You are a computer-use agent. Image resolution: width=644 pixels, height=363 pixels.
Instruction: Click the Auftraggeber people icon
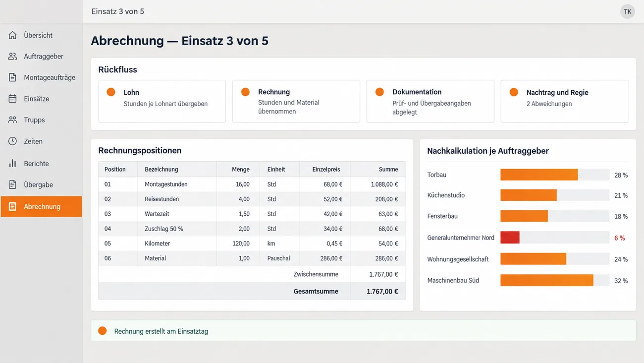[13, 57]
